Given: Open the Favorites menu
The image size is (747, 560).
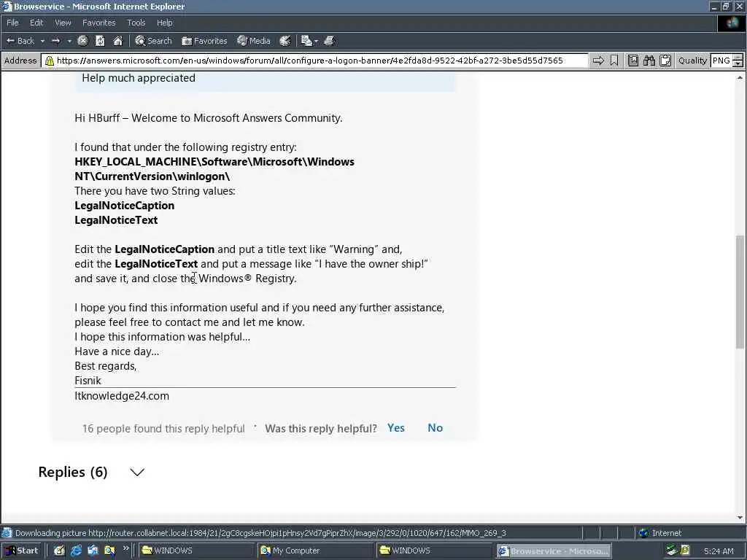Looking at the screenshot, I should coord(98,23).
